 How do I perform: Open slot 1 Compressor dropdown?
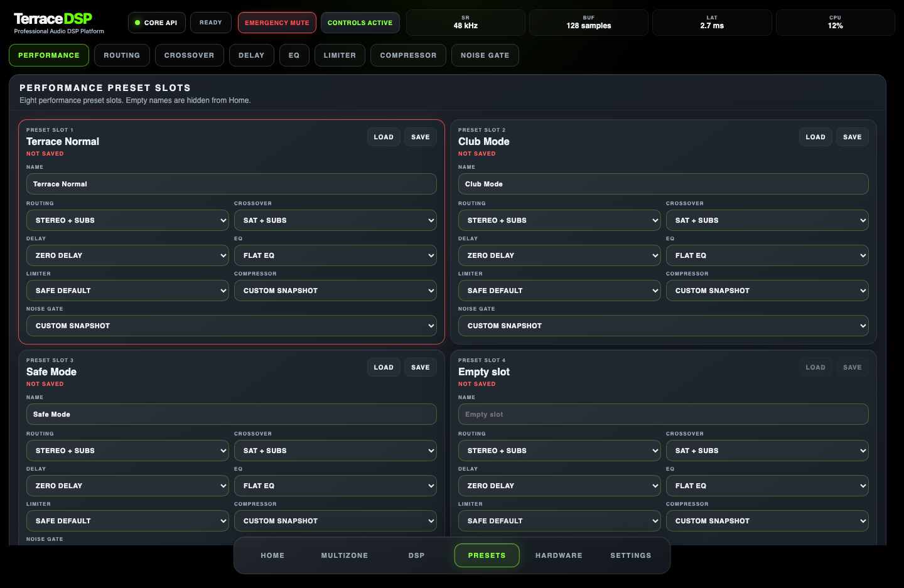point(335,291)
